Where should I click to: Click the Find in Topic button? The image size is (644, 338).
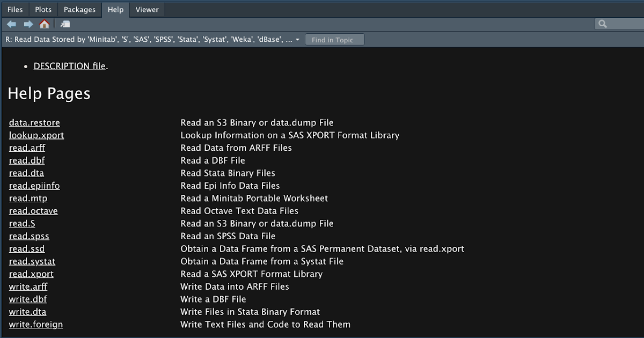(x=334, y=39)
